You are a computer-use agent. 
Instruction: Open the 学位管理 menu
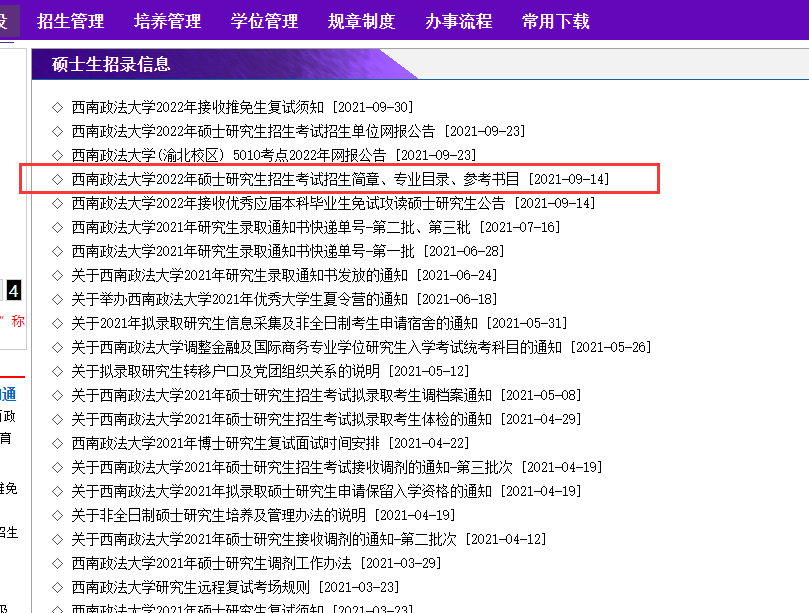pyautogui.click(x=265, y=21)
